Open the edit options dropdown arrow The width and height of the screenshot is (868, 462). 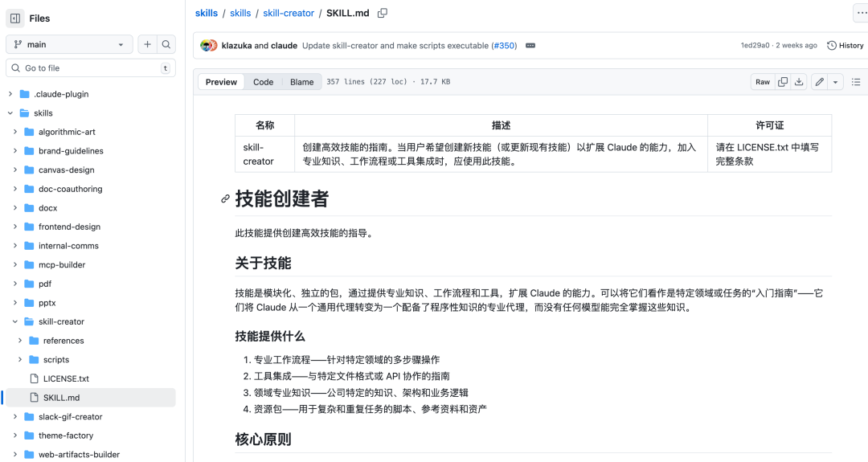[836, 82]
